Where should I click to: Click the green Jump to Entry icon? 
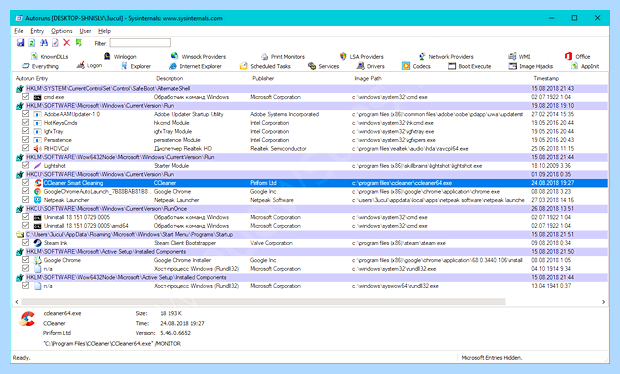[79, 43]
